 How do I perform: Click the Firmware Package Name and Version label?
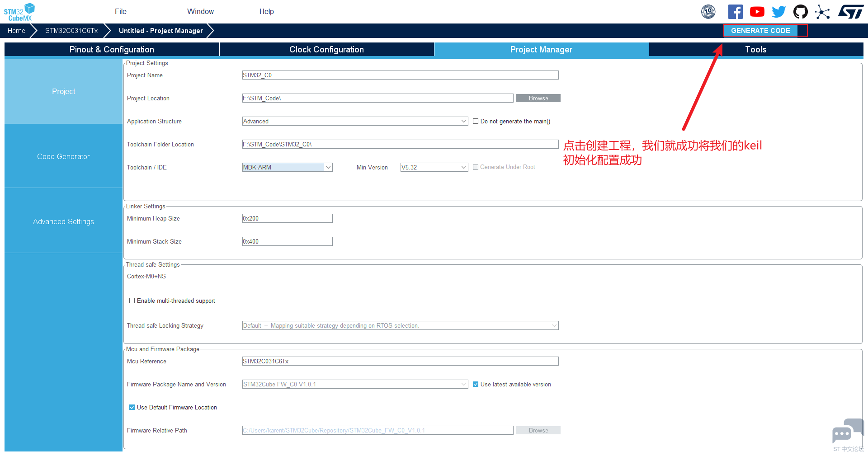176,384
